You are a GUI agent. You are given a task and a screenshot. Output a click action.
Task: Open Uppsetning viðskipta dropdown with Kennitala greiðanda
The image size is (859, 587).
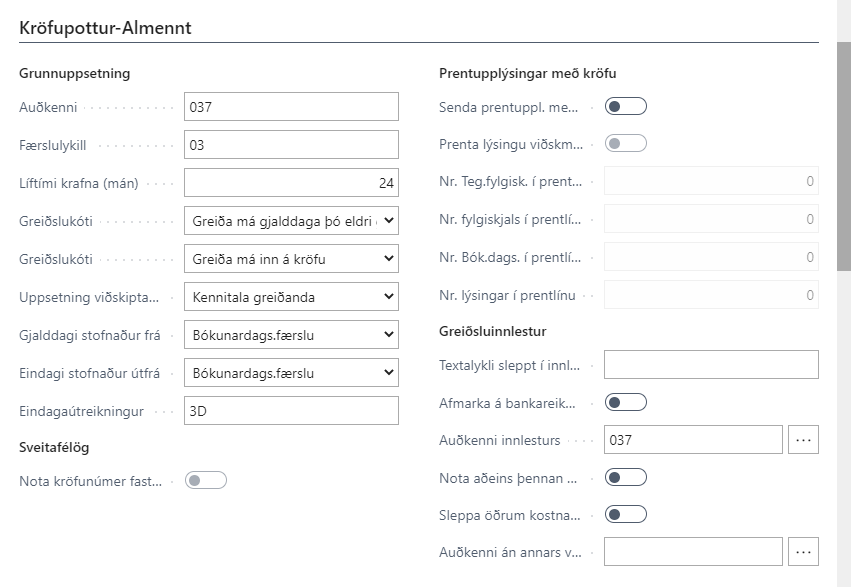point(291,297)
